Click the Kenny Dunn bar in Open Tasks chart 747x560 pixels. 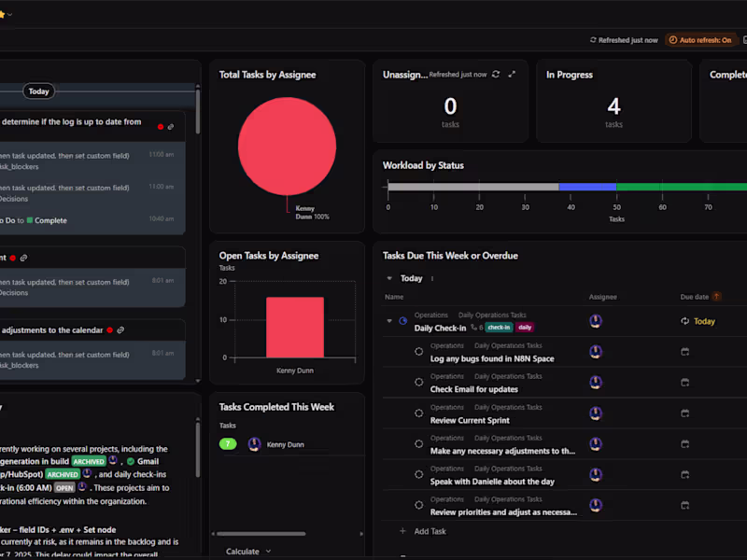pos(295,328)
